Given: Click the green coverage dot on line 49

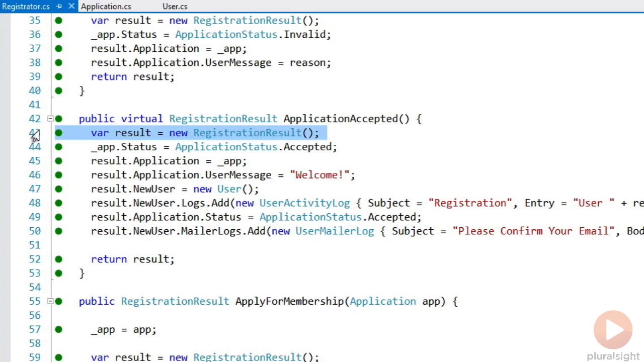Looking at the screenshot, I should (x=59, y=217).
